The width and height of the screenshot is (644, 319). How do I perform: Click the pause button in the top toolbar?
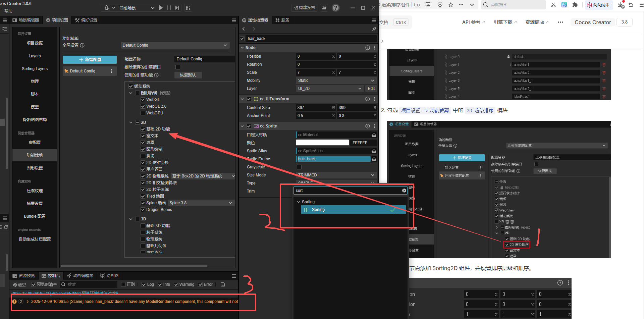(x=169, y=8)
